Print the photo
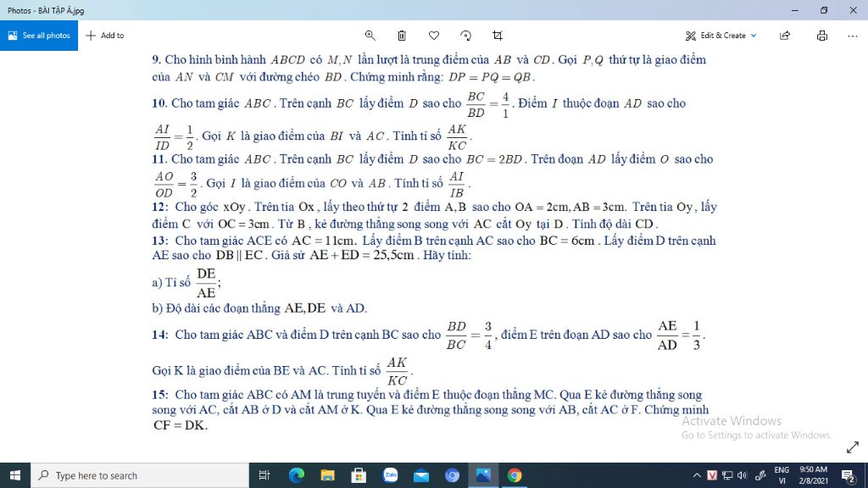This screenshot has width=868, height=488. [822, 36]
